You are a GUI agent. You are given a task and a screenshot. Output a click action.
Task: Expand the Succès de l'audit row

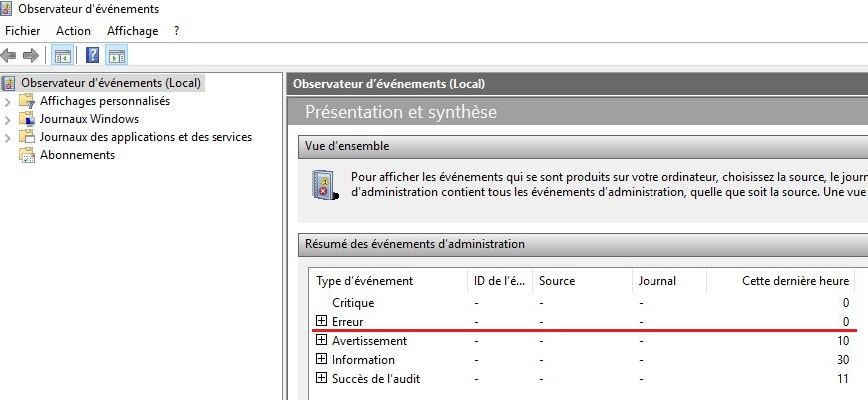(x=321, y=378)
